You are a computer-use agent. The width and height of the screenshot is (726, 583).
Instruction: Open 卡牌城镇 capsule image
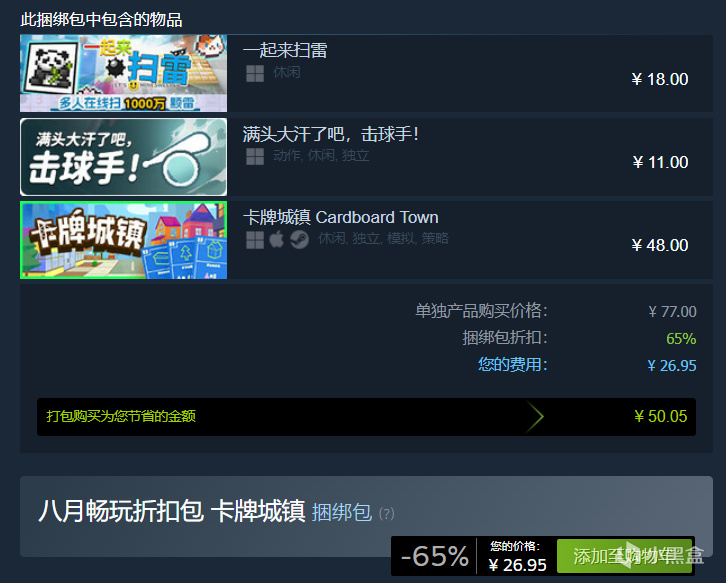124,240
